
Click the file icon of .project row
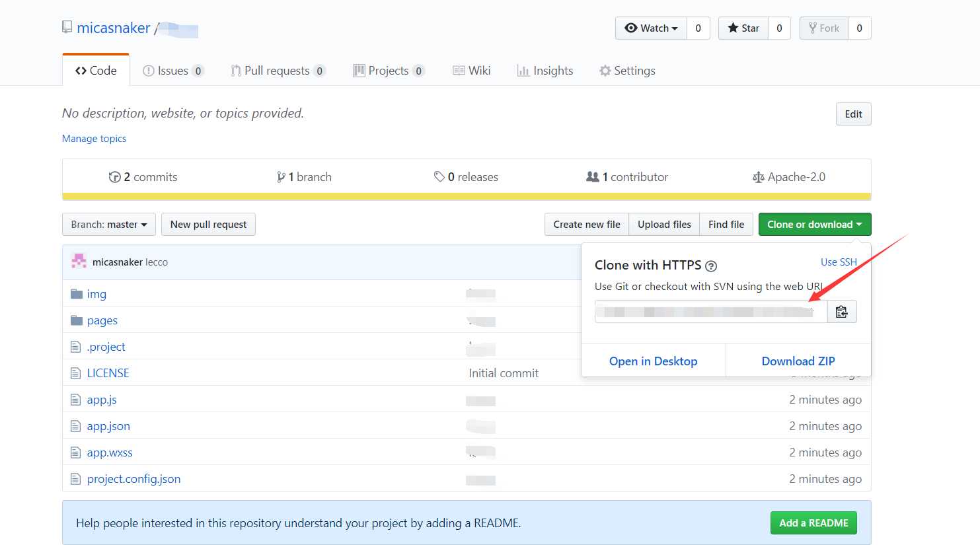coord(75,347)
